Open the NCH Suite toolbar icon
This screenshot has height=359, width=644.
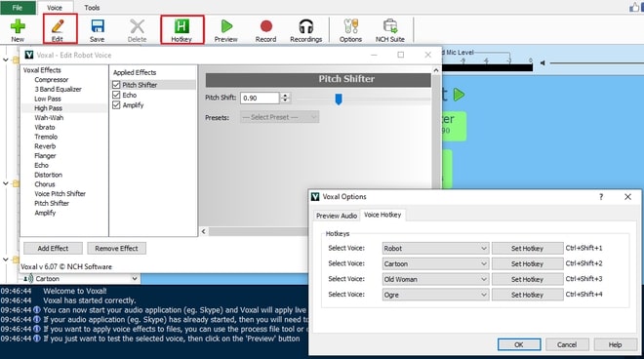click(x=389, y=29)
